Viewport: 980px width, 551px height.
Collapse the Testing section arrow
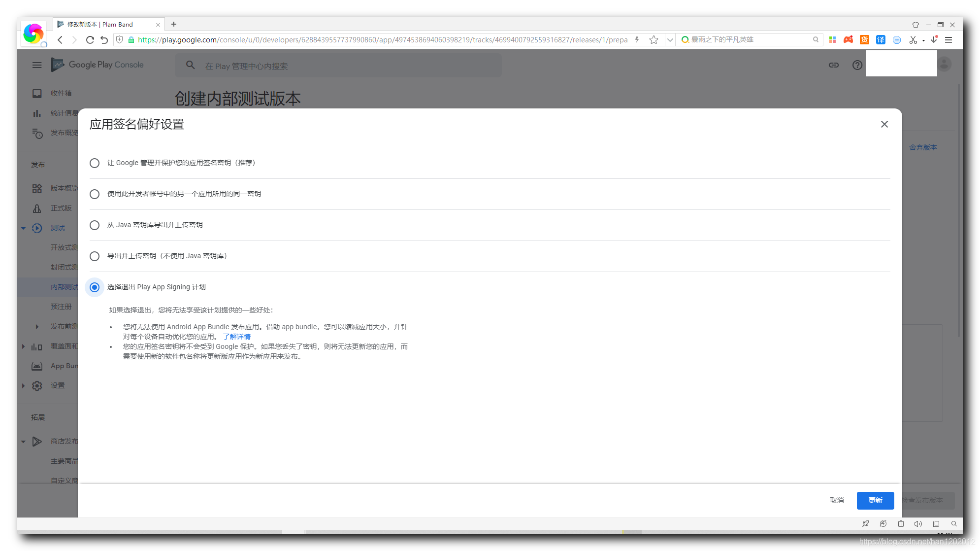point(23,228)
